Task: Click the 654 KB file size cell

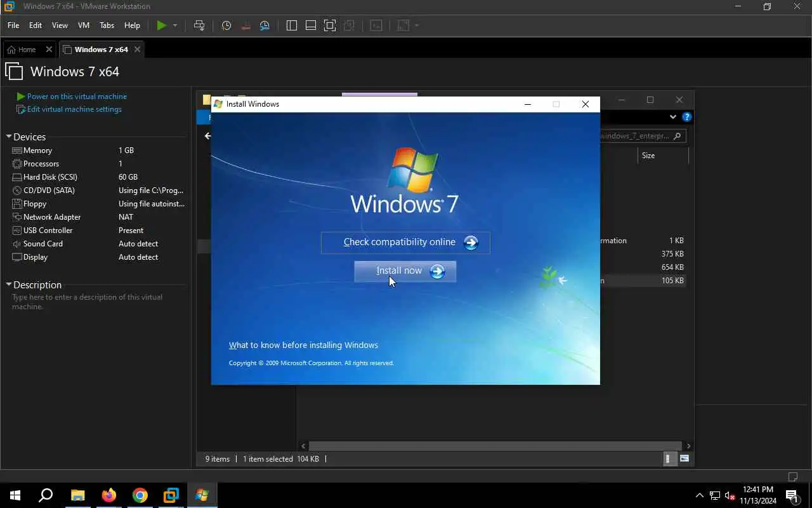Action: coord(672,267)
